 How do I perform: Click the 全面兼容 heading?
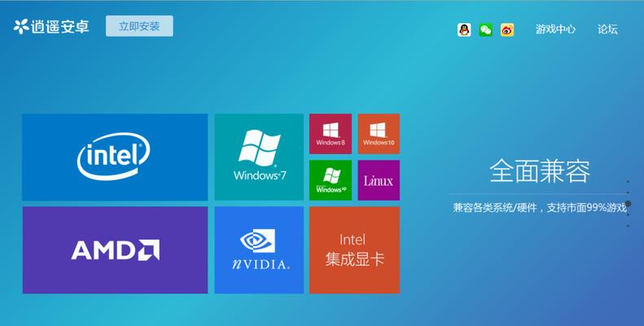click(x=540, y=171)
